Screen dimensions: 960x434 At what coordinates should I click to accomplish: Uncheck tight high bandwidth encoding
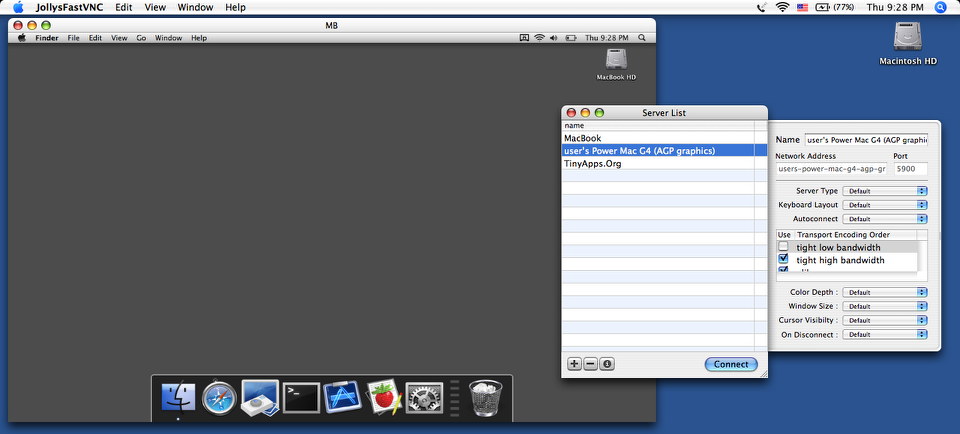tap(784, 260)
